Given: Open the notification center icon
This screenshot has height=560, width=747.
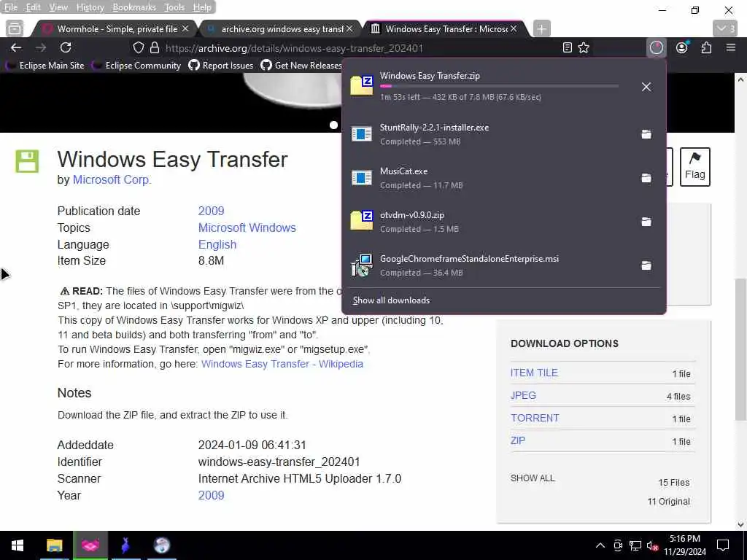Looking at the screenshot, I should click(723, 545).
